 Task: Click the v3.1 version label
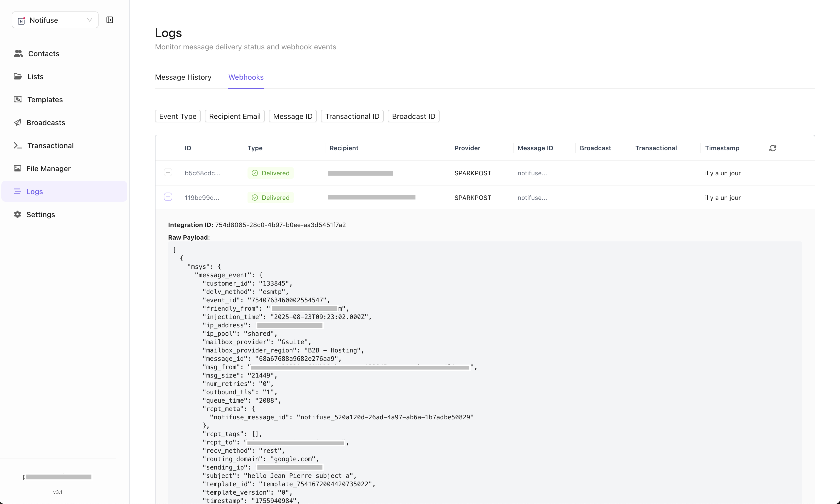click(x=58, y=492)
